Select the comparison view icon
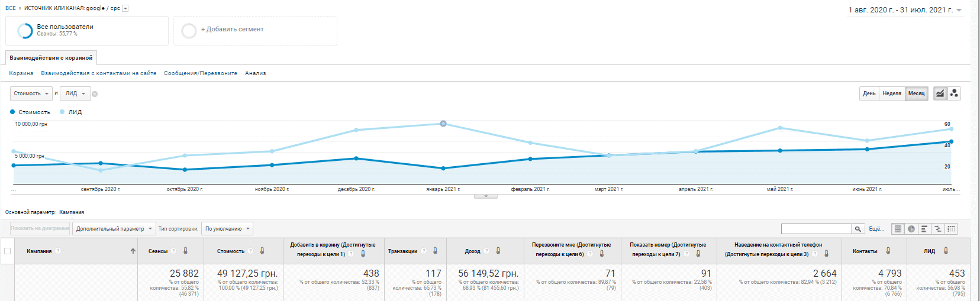The width and height of the screenshot is (980, 301). coord(938,229)
